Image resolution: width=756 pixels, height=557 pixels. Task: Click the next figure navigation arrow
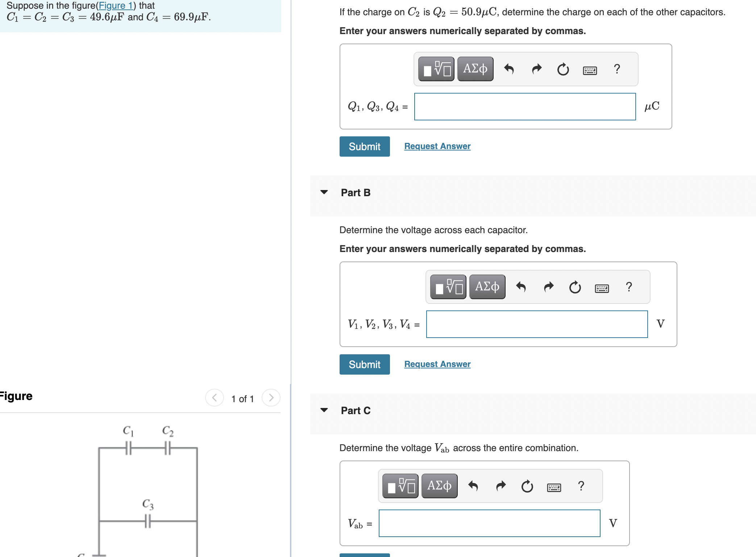coord(271,398)
